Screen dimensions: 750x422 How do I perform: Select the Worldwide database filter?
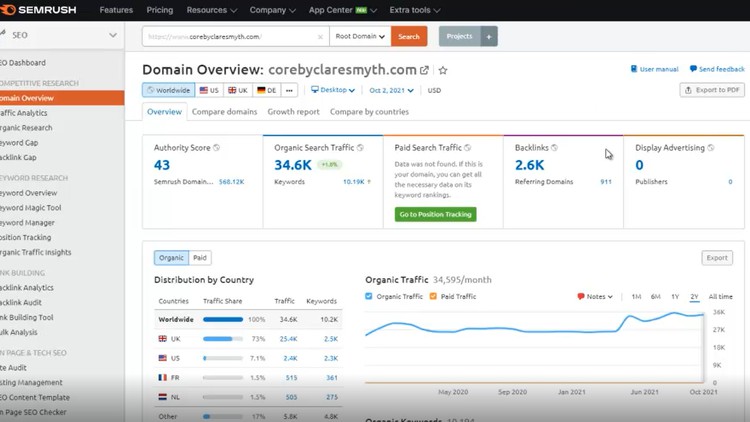pyautogui.click(x=168, y=90)
